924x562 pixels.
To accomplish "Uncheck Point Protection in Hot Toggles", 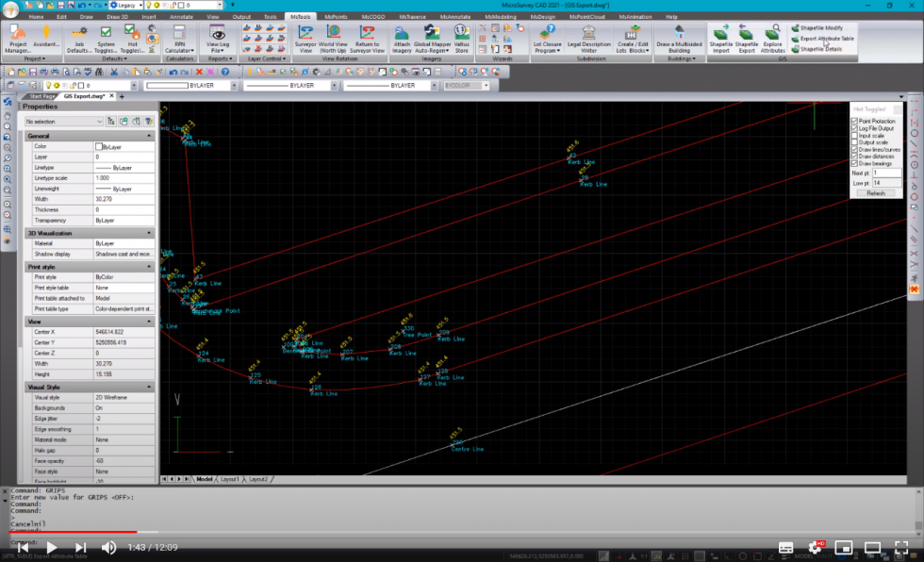I will (x=854, y=121).
